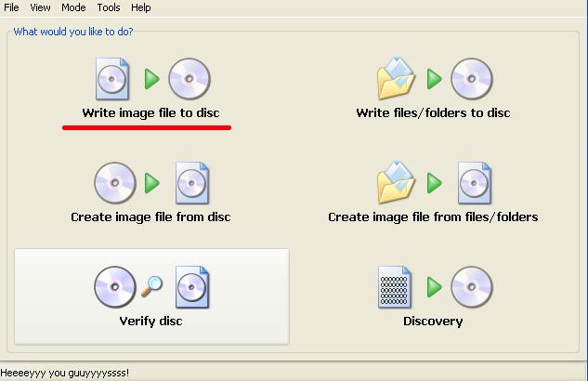Click the source disc icon above Create image file from disc
This screenshot has width=588, height=381.
pyautogui.click(x=115, y=183)
